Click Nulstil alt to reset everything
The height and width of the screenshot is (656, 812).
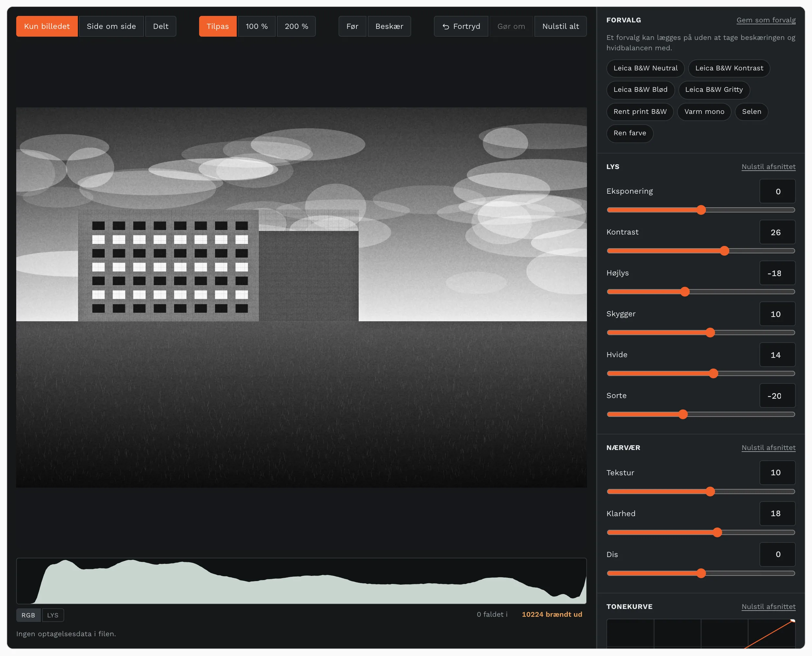tap(560, 26)
